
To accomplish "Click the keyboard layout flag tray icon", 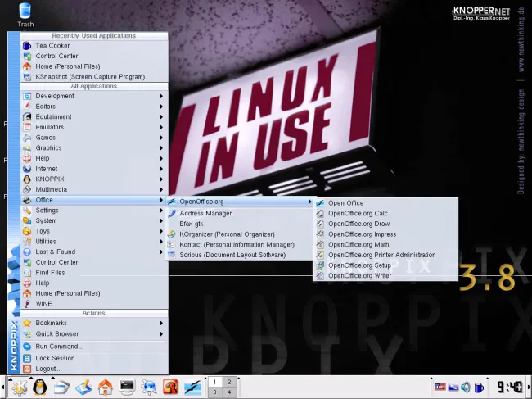I will (x=440, y=387).
